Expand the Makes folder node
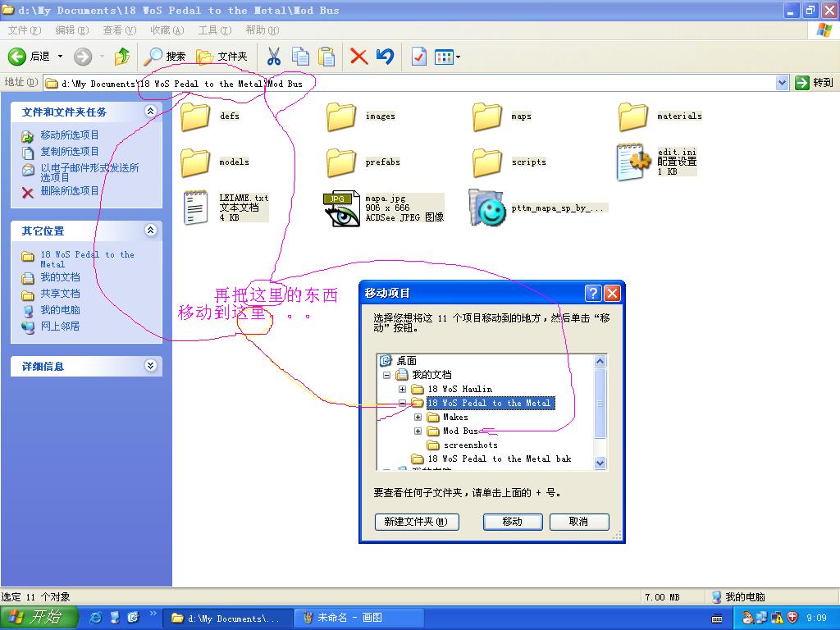The width and height of the screenshot is (840, 630). click(x=418, y=417)
